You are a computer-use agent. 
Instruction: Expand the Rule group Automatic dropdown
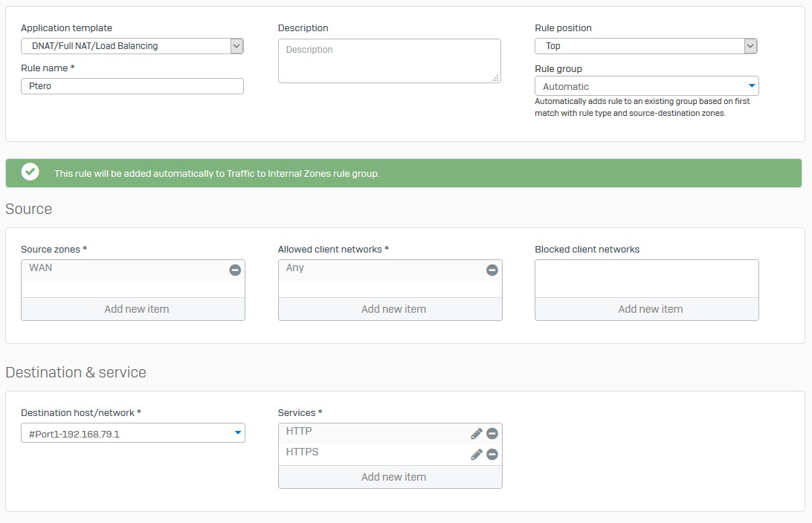click(752, 86)
